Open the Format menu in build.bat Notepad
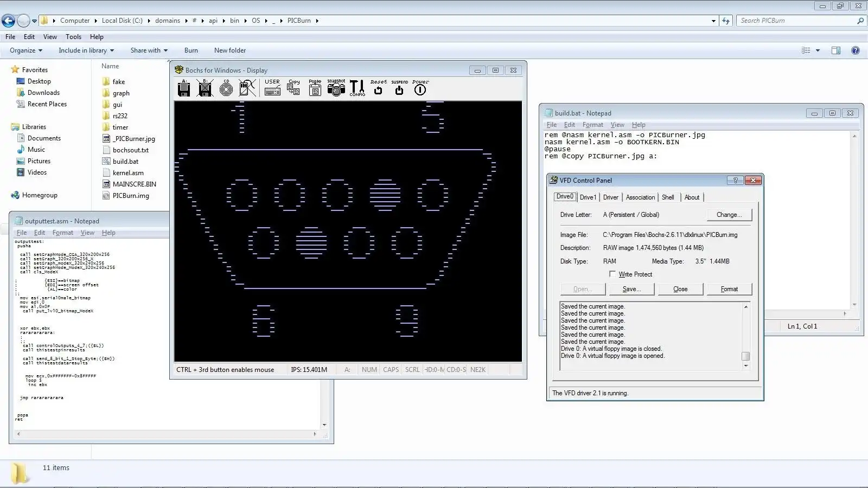The height and width of the screenshot is (488, 868). point(592,125)
